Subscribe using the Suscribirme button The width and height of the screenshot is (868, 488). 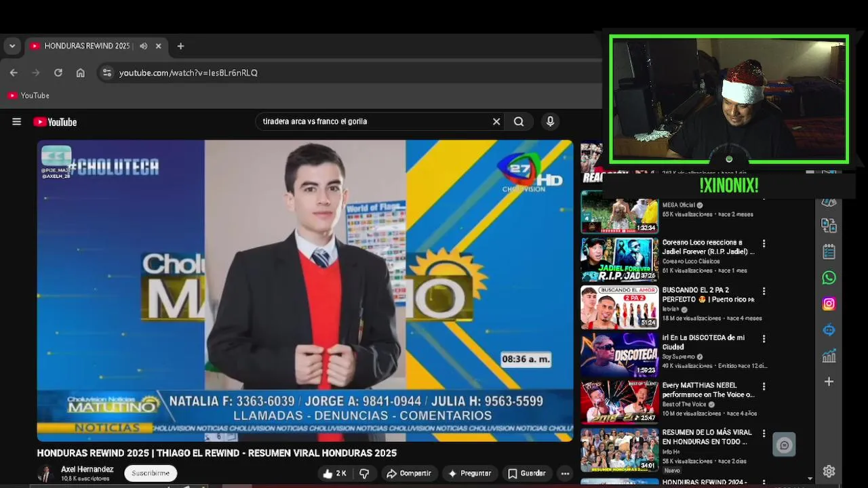(x=151, y=473)
